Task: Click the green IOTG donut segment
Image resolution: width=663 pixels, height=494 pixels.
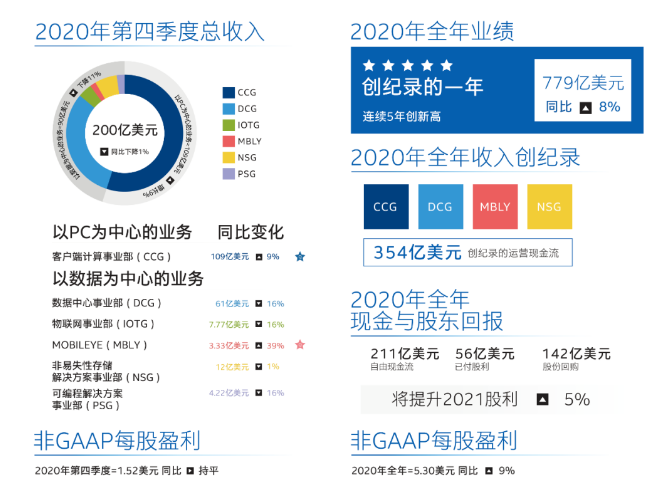Action: (91, 96)
